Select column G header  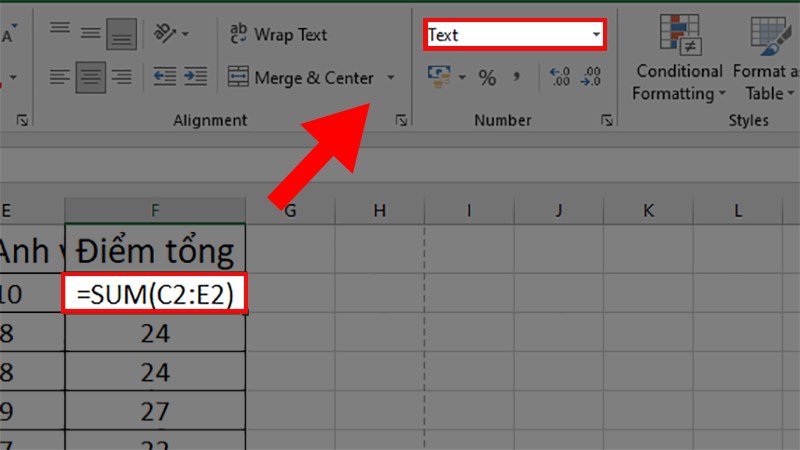(x=290, y=210)
